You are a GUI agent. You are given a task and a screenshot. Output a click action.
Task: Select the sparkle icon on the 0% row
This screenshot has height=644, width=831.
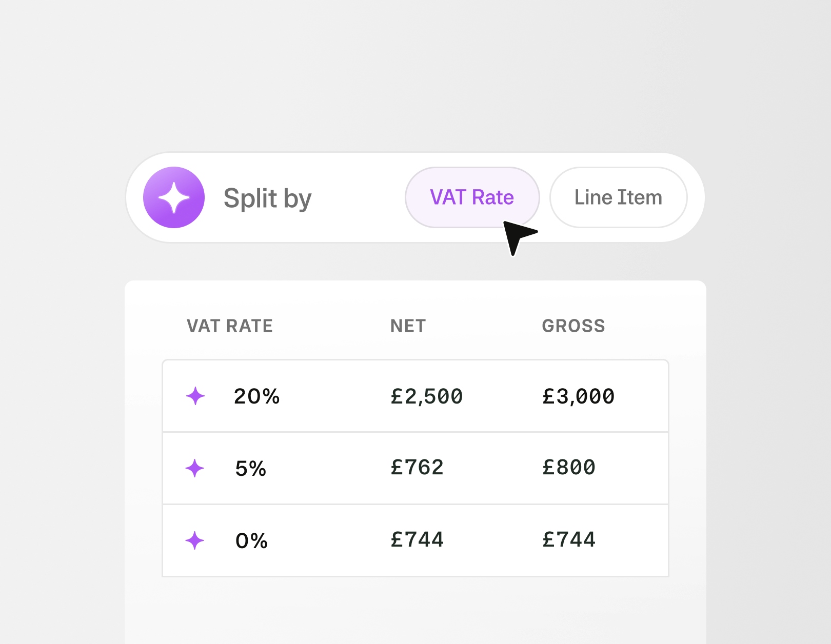[x=195, y=539]
